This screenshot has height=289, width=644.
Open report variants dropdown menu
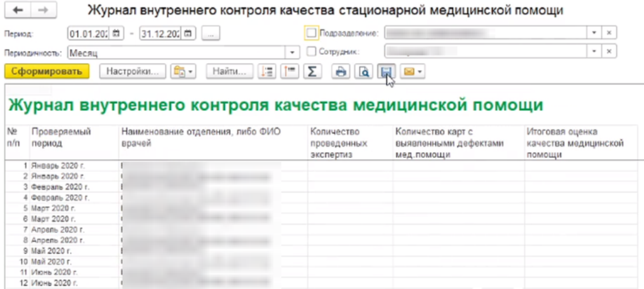point(184,72)
